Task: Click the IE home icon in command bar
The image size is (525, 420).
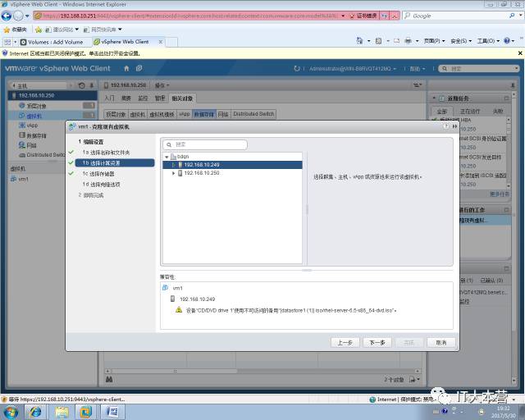Action: tap(359, 41)
